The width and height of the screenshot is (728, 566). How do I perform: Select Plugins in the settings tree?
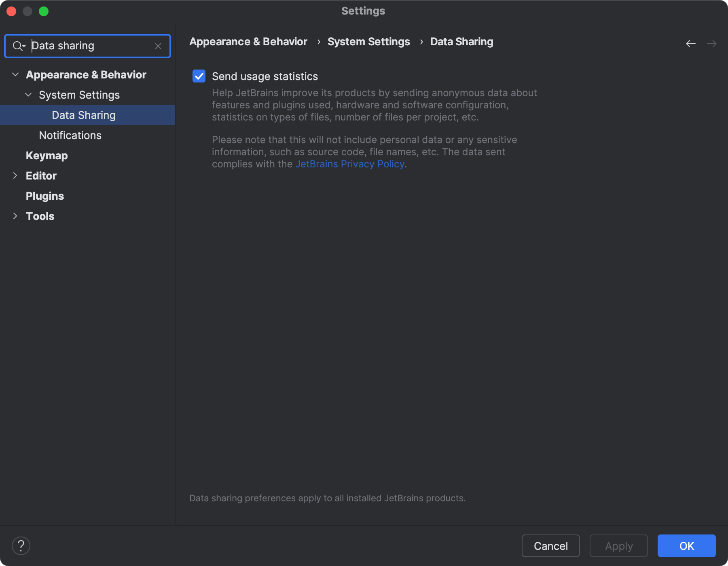point(44,196)
